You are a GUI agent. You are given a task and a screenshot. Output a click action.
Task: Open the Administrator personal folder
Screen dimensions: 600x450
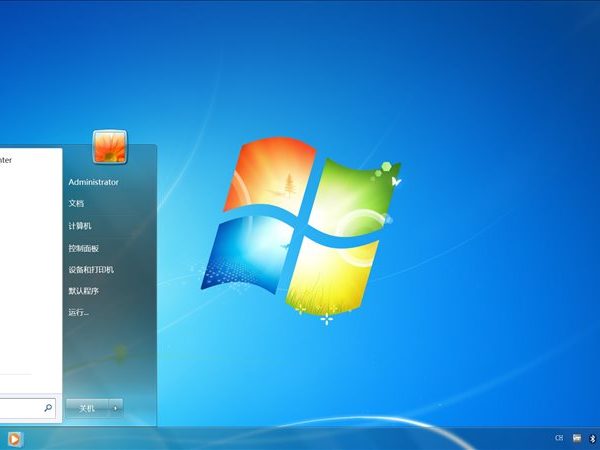[x=93, y=182]
